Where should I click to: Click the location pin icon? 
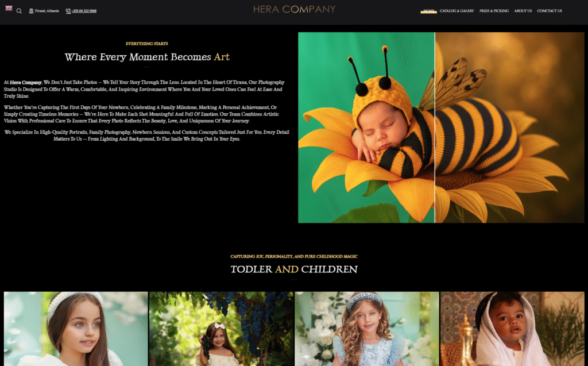(31, 11)
